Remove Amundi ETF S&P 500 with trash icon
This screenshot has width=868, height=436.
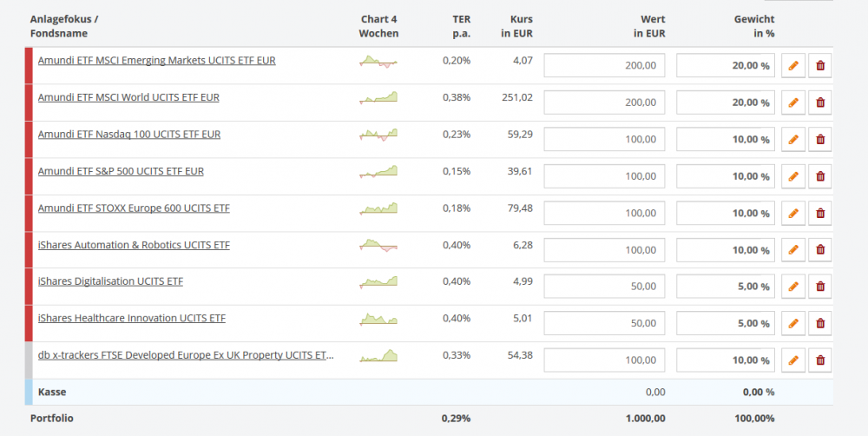point(820,176)
